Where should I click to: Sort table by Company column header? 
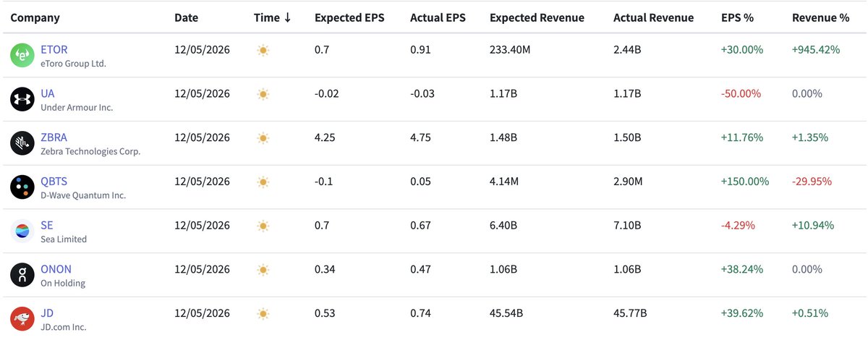[x=35, y=17]
